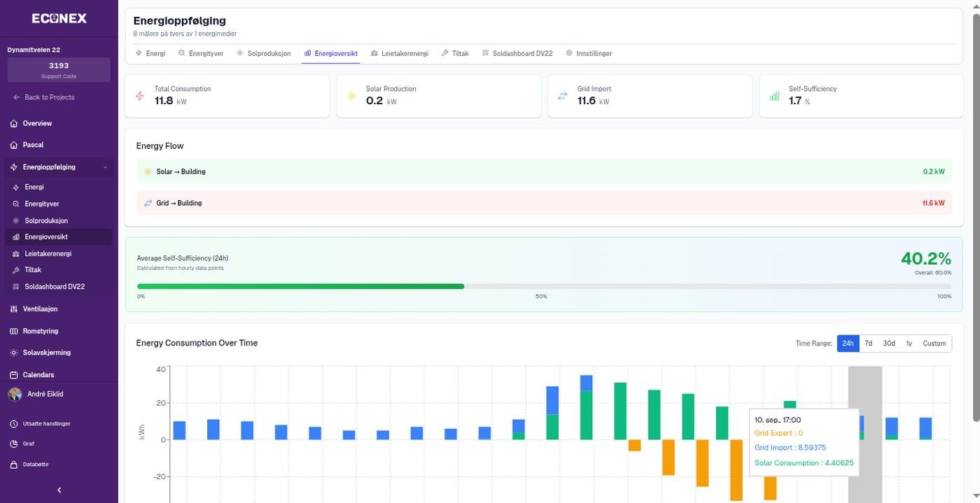Click the Average Self-Sufficiency progress bar
This screenshot has height=503, width=980.
[544, 286]
